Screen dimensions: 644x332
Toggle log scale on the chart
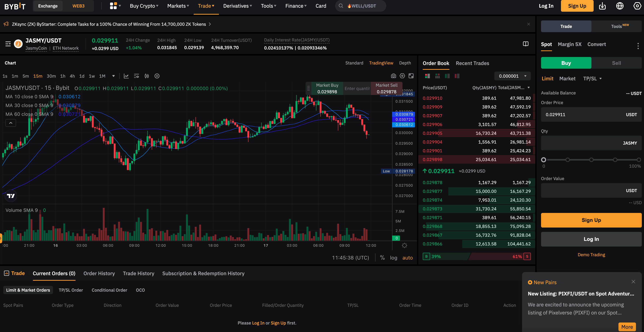point(394,258)
